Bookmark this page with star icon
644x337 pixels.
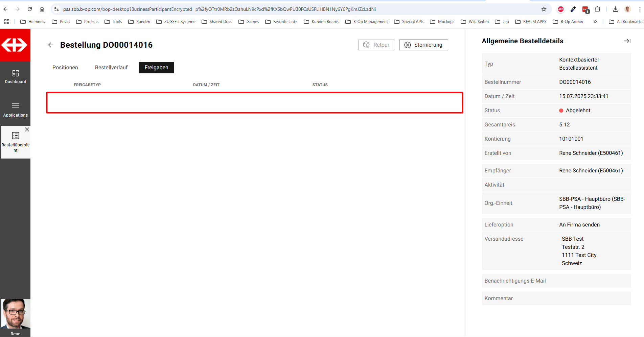(544, 9)
